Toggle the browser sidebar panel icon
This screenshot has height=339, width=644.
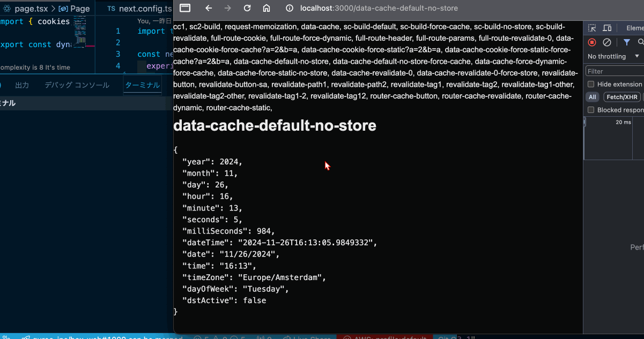(x=185, y=8)
